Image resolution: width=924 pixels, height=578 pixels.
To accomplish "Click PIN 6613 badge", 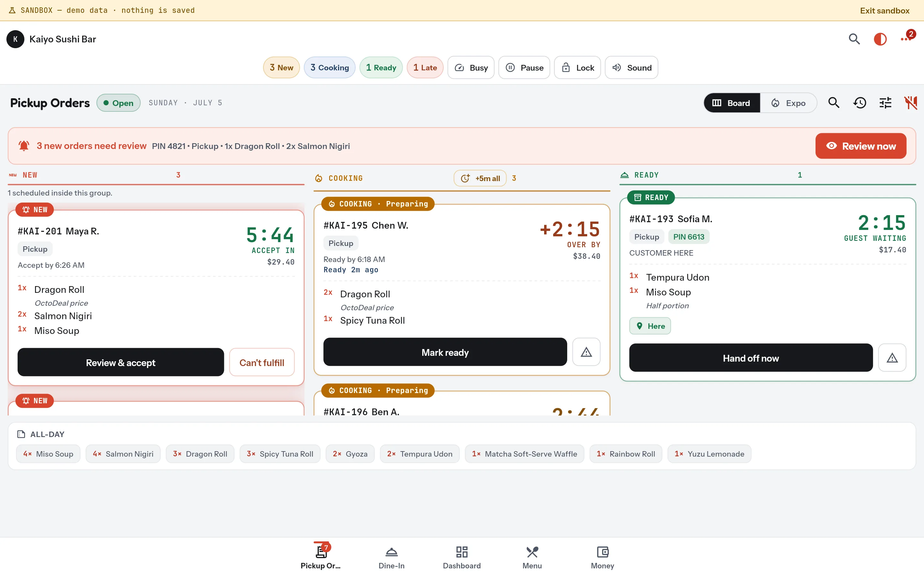I will click(689, 237).
